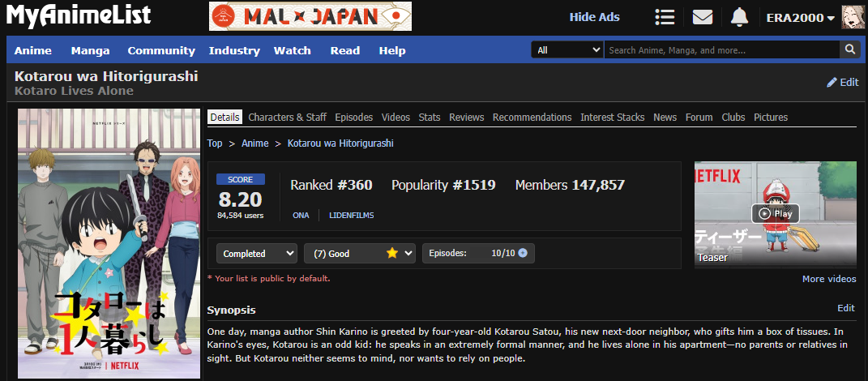Click 'Your list is public by default' note
The width and height of the screenshot is (868, 381).
(x=268, y=279)
